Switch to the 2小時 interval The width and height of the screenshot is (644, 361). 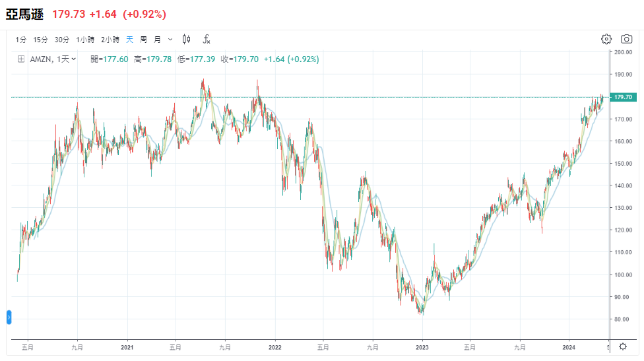[x=110, y=40]
